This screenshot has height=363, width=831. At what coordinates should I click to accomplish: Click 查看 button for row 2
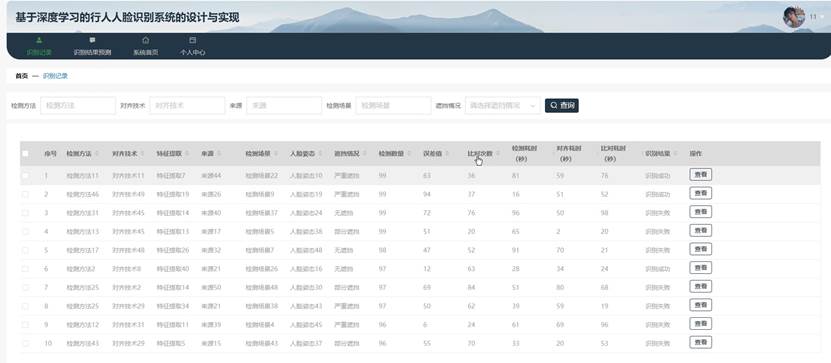pos(701,193)
